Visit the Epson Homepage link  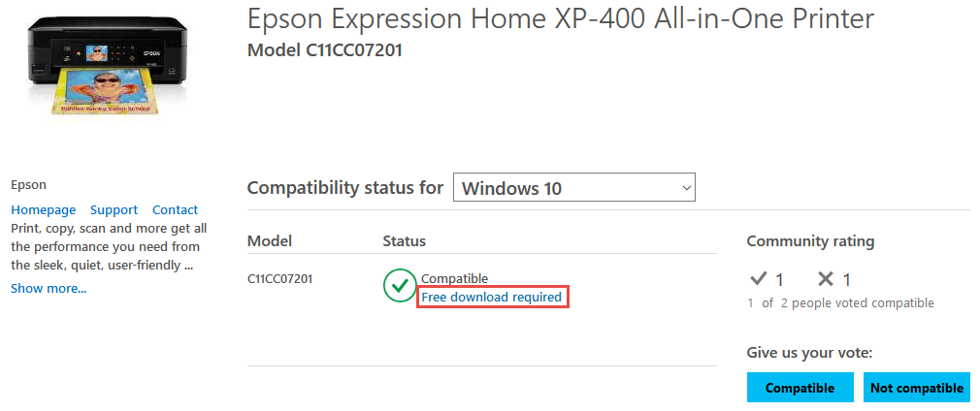tap(43, 210)
